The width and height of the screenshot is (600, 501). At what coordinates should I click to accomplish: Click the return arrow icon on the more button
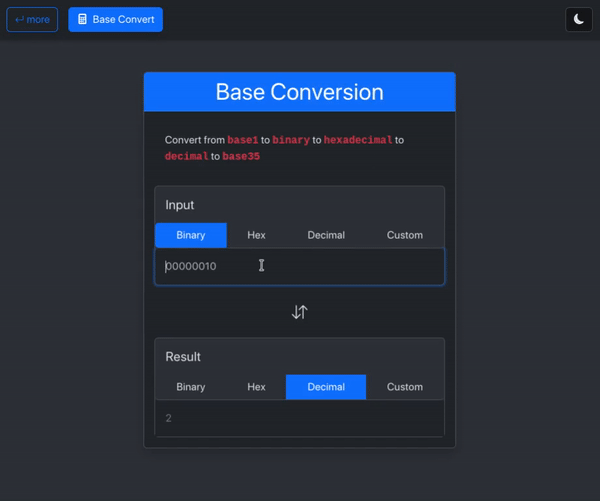pos(20,19)
